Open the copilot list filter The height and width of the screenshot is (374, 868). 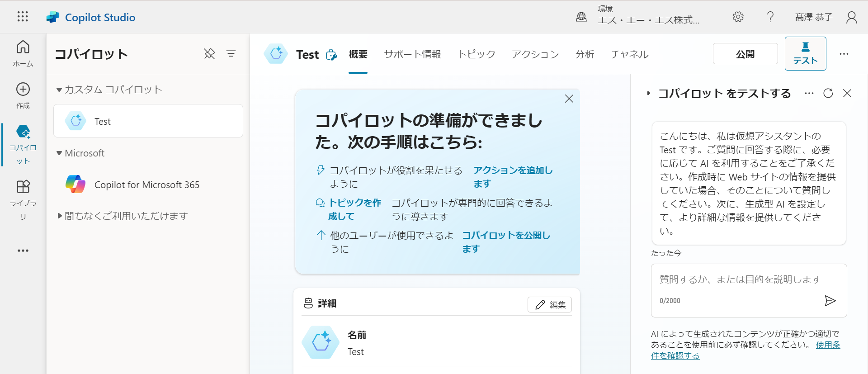231,54
